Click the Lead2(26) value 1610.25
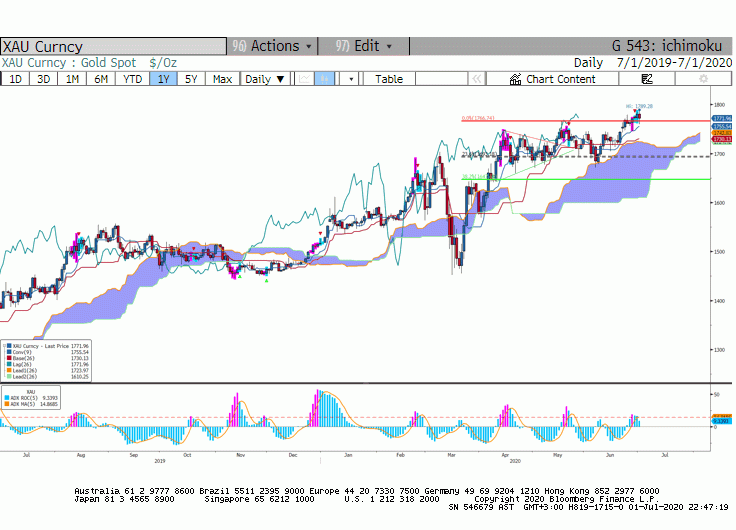The image size is (736, 530). pyautogui.click(x=80, y=376)
